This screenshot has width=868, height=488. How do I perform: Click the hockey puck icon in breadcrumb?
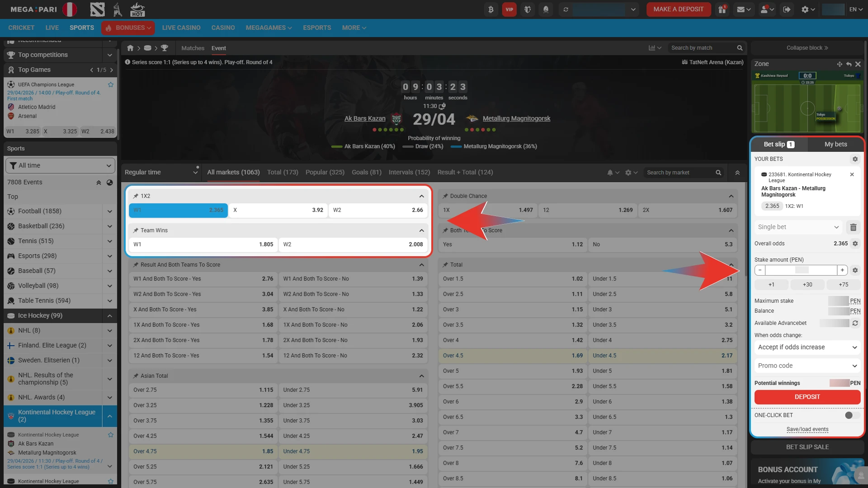[x=147, y=48]
